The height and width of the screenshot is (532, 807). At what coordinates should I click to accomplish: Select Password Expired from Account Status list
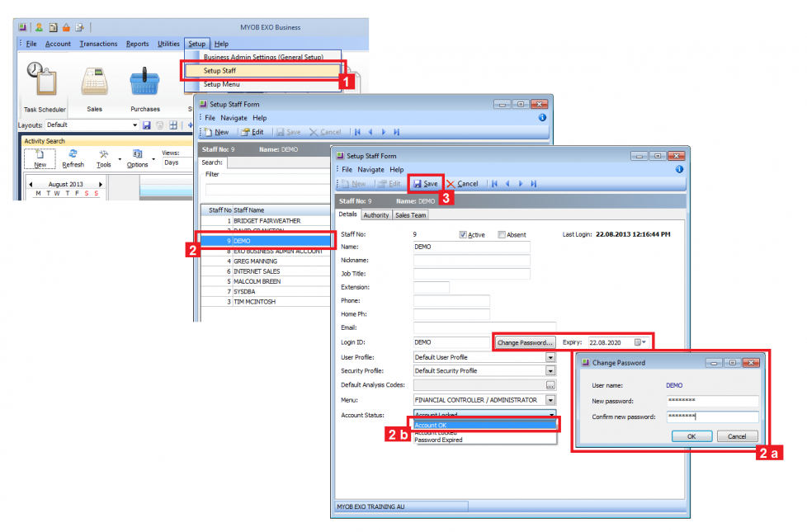485,440
